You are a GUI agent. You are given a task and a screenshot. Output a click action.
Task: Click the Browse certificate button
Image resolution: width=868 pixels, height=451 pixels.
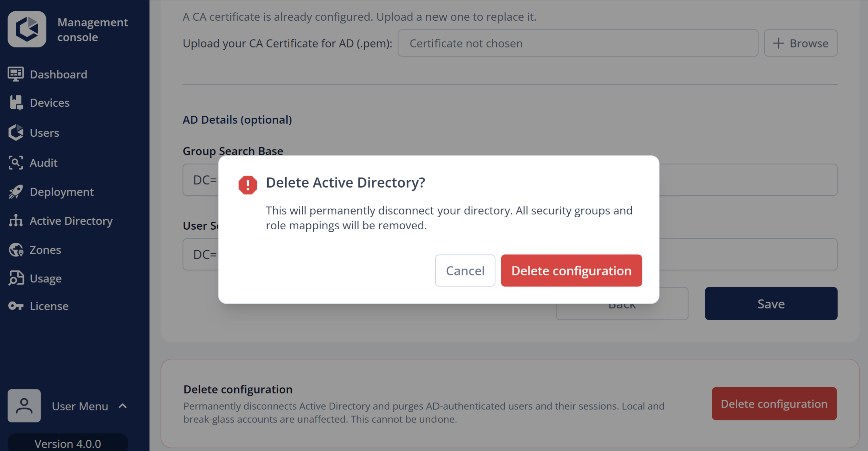801,43
